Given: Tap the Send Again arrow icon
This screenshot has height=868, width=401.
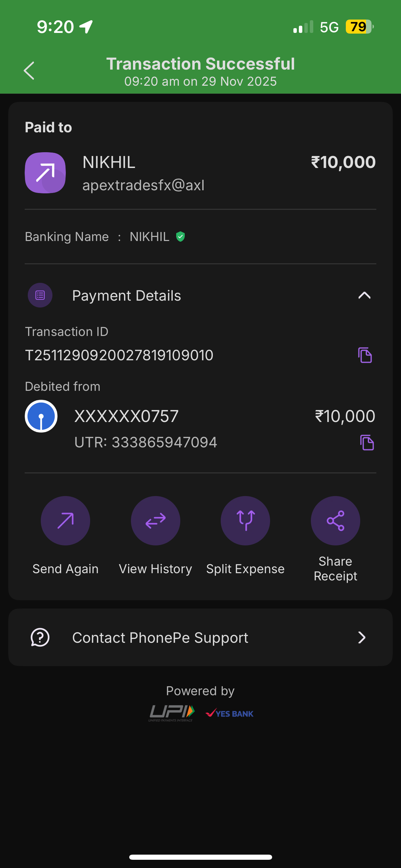Looking at the screenshot, I should [x=65, y=520].
